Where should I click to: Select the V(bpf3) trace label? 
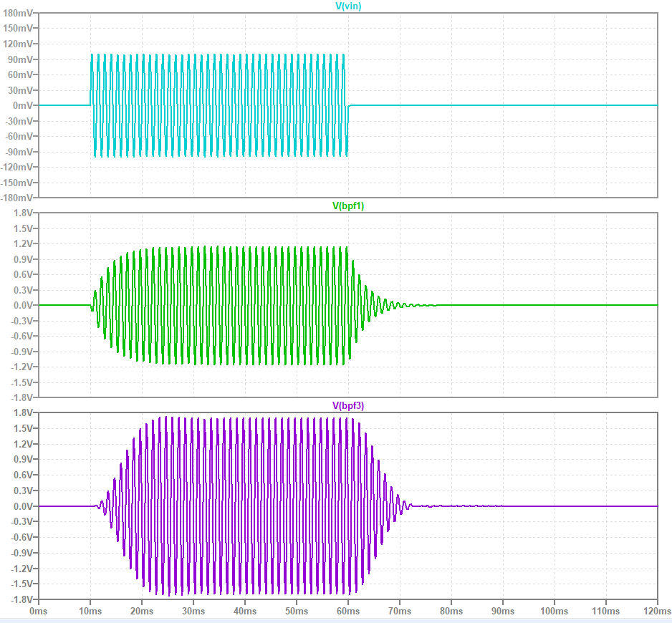coord(347,406)
